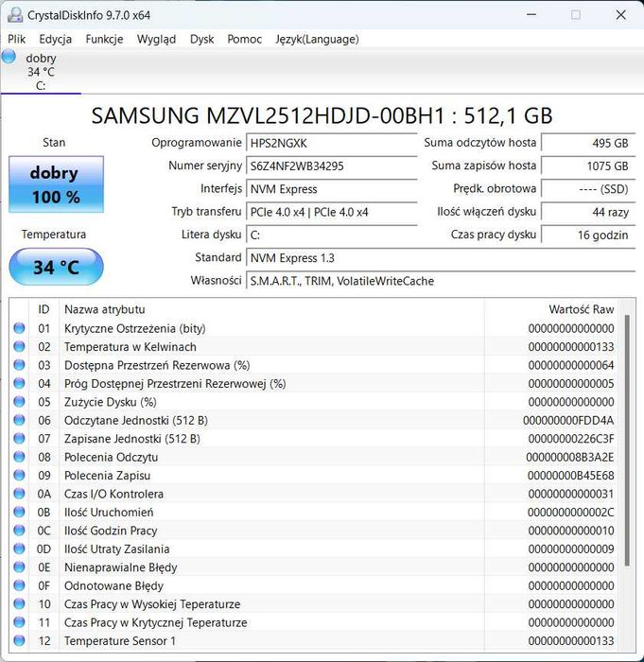Click the dobry 100 % health button
The width and height of the screenshot is (644, 662).
click(x=56, y=184)
